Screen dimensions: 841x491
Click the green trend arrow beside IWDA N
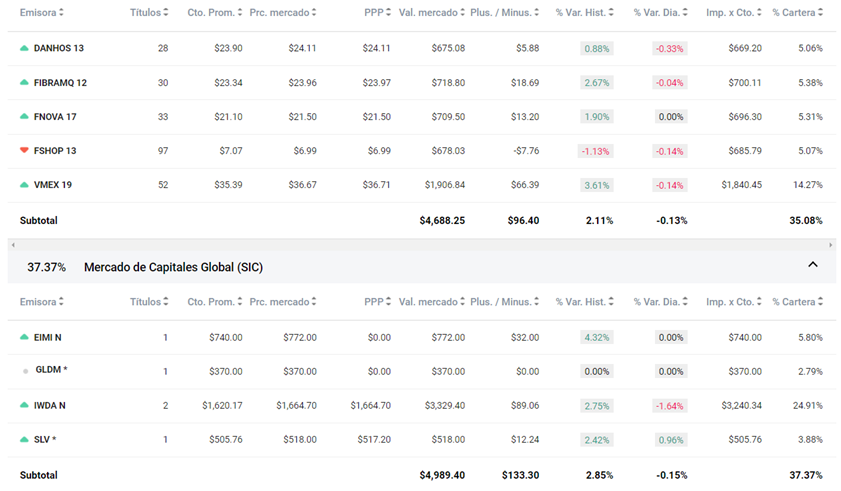pyautogui.click(x=24, y=406)
